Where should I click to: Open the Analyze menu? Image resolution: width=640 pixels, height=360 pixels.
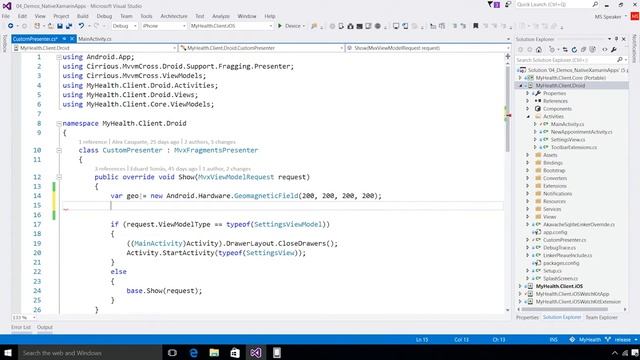(221, 16)
